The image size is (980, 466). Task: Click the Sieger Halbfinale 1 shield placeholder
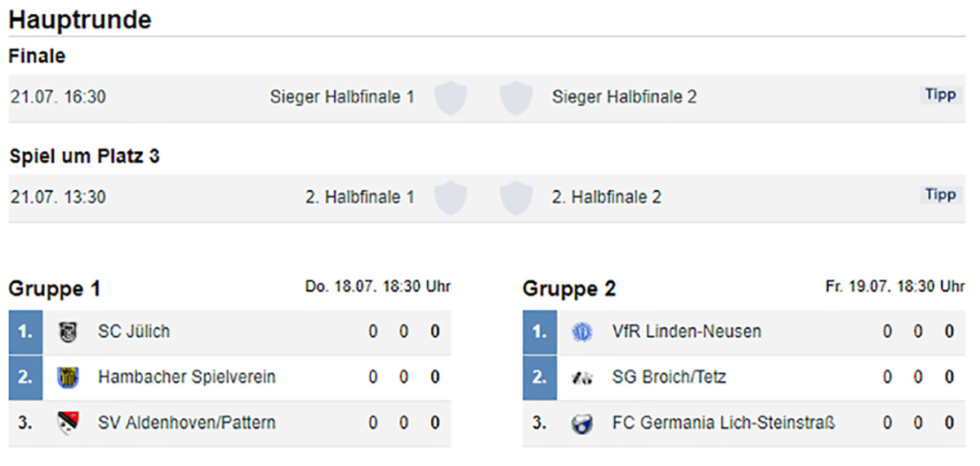click(x=451, y=97)
